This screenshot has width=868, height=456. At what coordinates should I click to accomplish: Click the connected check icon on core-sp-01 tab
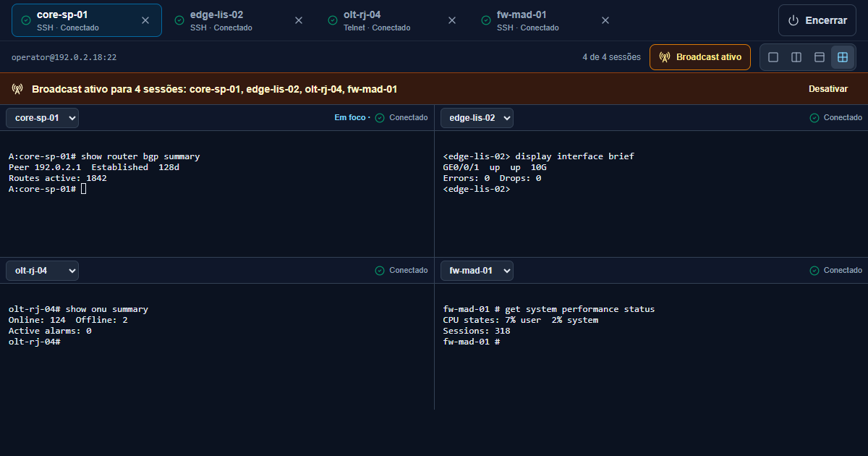(26, 20)
